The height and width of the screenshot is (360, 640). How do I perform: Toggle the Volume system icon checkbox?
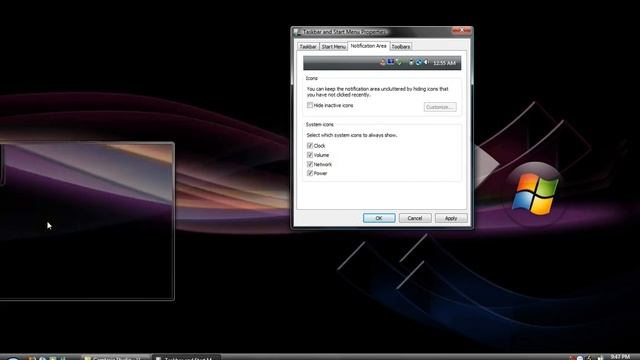pyautogui.click(x=310, y=155)
